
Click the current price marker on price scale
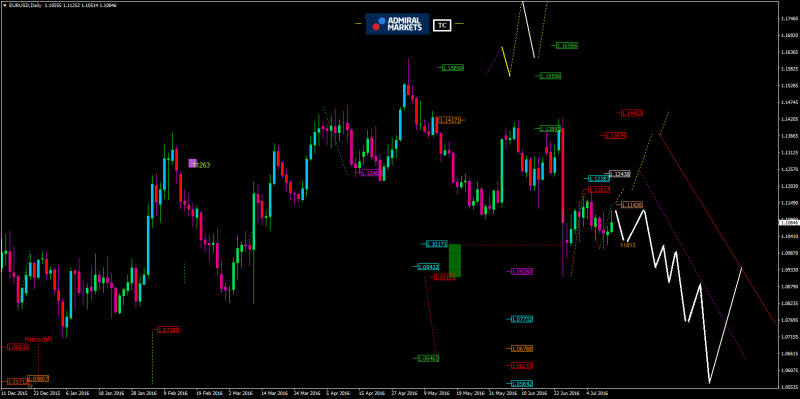click(x=789, y=222)
